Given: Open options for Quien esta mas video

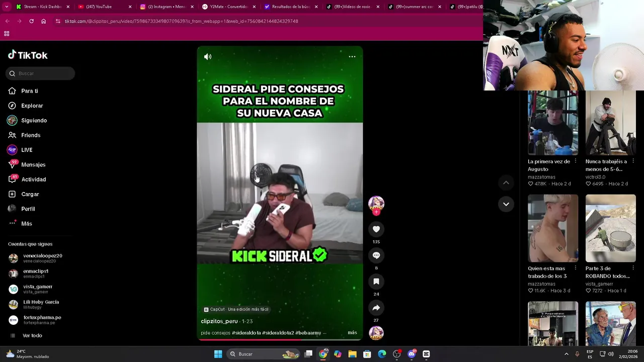Looking at the screenshot, I should (x=576, y=268).
